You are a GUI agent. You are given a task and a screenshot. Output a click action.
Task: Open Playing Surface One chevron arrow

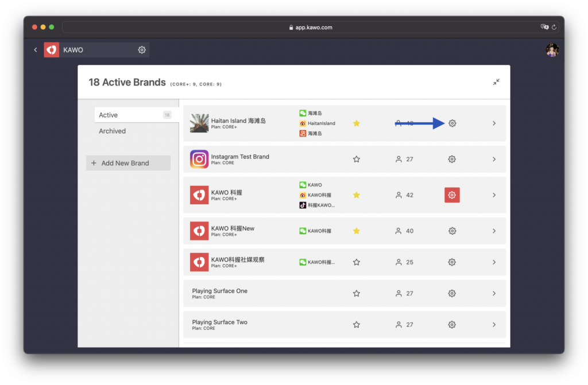pyautogui.click(x=494, y=293)
